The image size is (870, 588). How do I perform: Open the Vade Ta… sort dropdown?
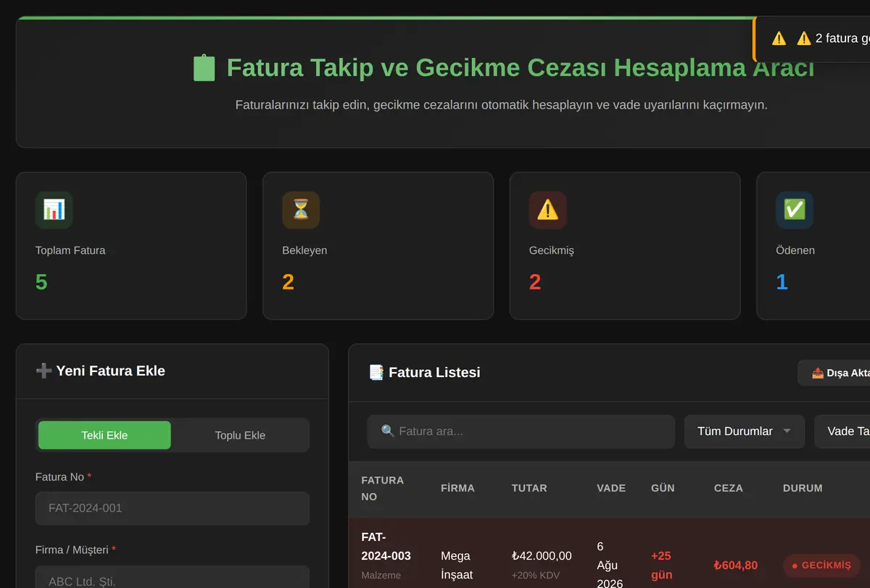(842, 431)
